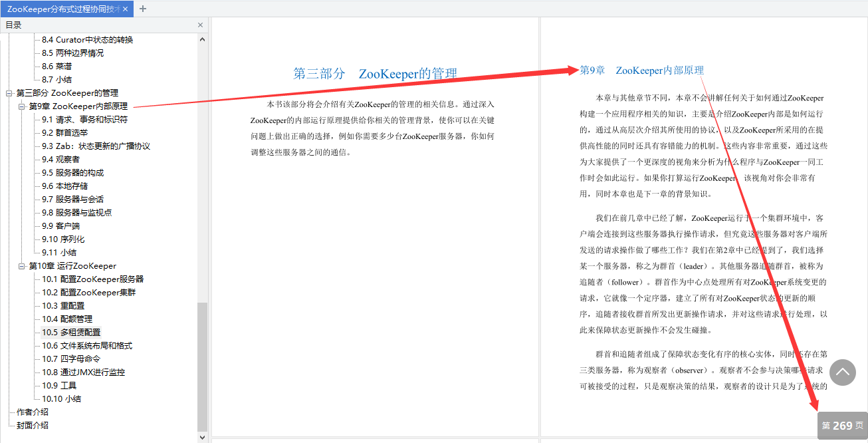Go to 10.3 重配置

pos(63,306)
